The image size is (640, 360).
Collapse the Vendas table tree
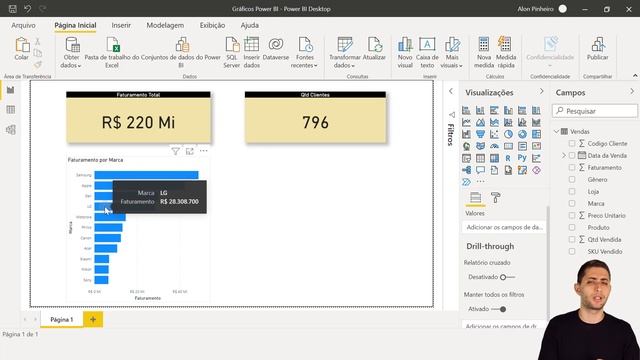click(557, 131)
